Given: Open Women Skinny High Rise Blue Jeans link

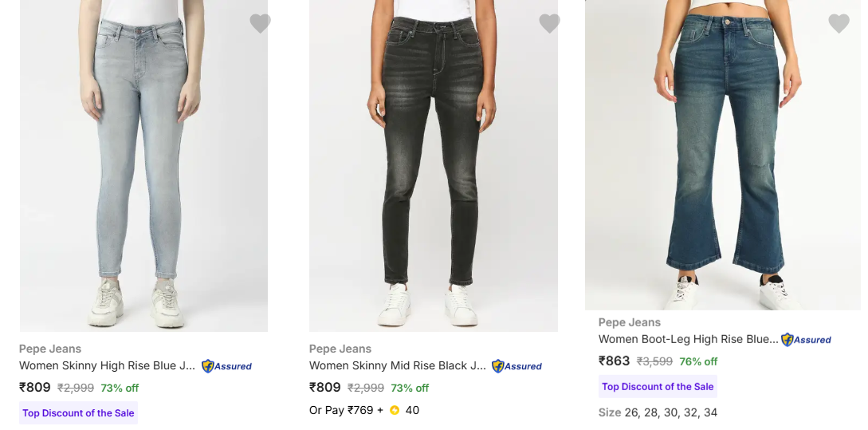Looking at the screenshot, I should tap(107, 366).
